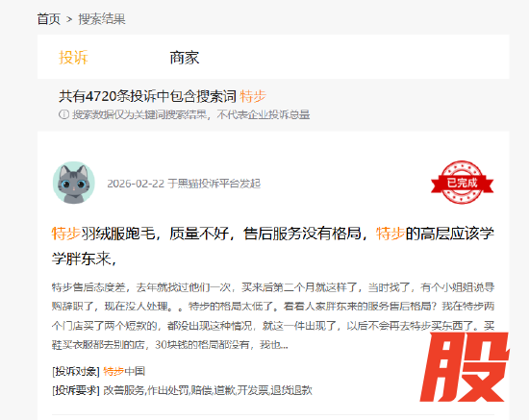Click the breadcrumb arrow separator

point(69,19)
